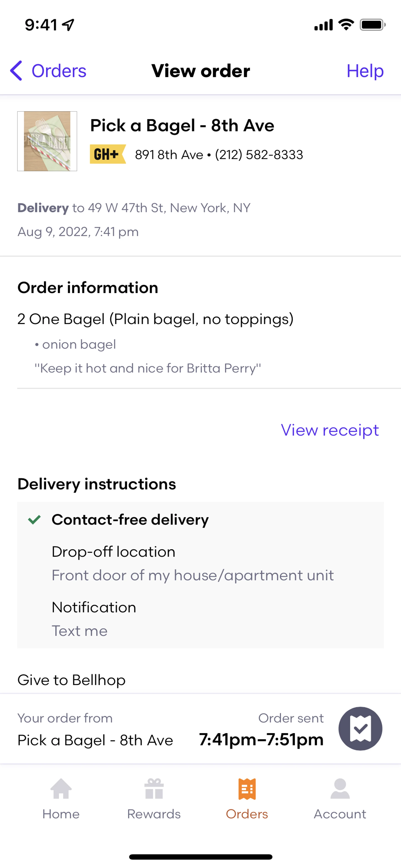The height and width of the screenshot is (868, 401).
Task: Tap the battery status icon
Action: (372, 25)
